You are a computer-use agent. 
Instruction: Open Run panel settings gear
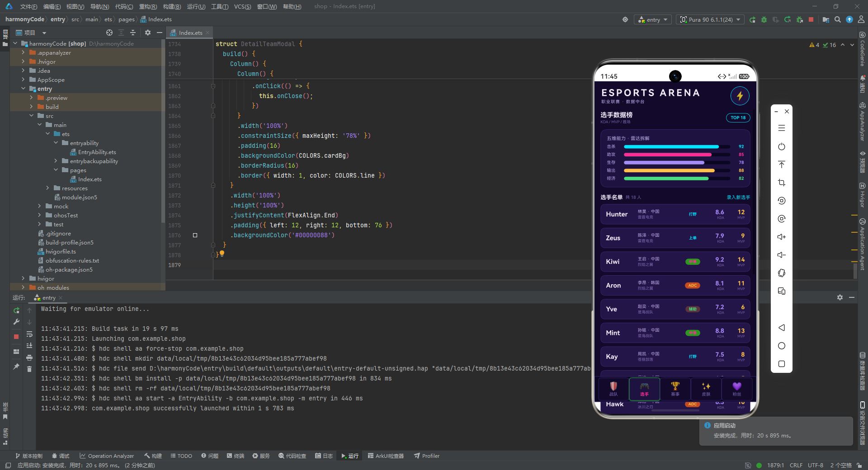(x=840, y=297)
